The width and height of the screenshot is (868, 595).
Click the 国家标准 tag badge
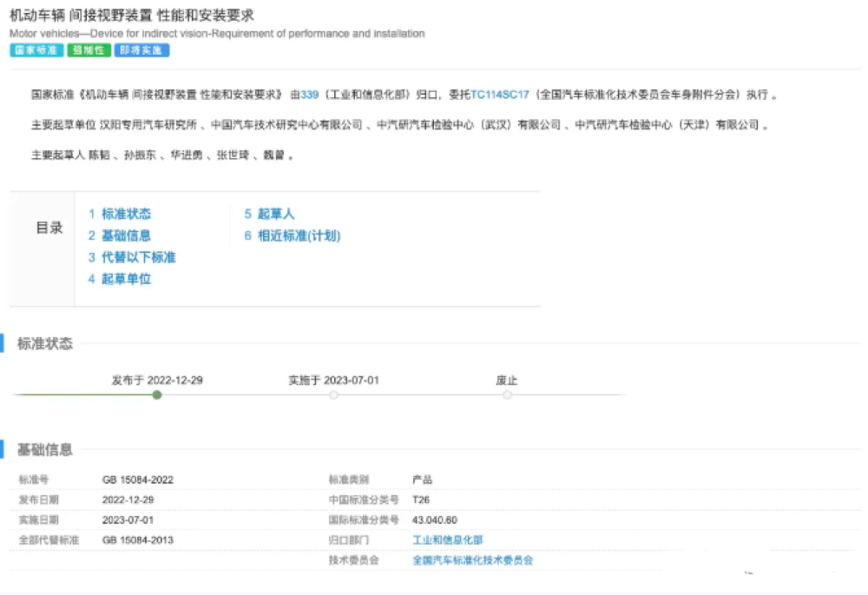pos(36,50)
